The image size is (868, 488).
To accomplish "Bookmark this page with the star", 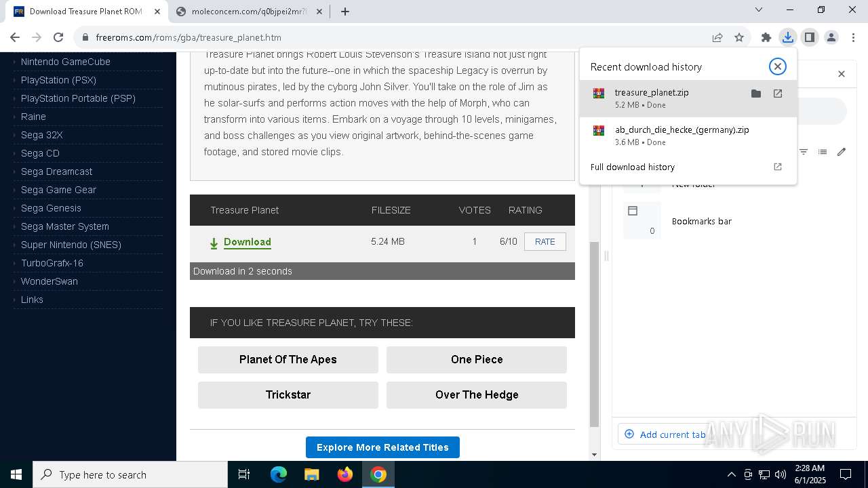I will [x=739, y=37].
